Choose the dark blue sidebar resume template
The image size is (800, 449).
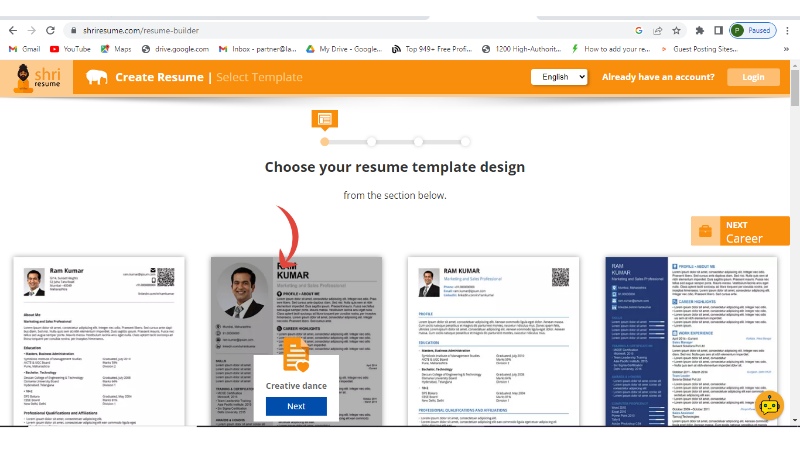click(x=694, y=340)
